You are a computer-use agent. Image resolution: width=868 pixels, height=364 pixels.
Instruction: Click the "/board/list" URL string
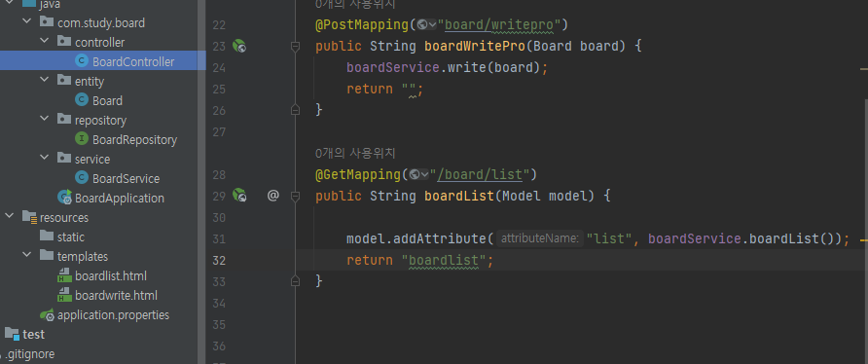(480, 174)
